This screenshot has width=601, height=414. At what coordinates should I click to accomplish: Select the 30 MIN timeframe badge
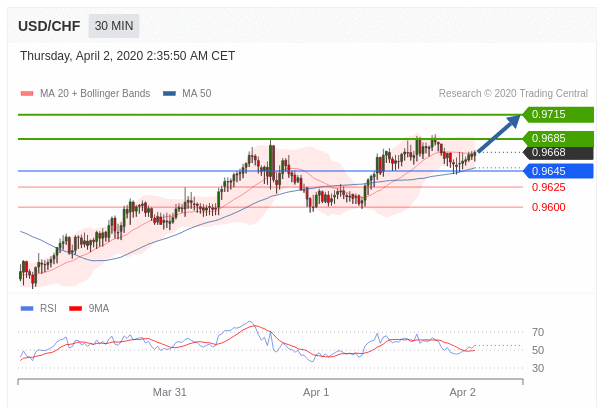pos(114,26)
